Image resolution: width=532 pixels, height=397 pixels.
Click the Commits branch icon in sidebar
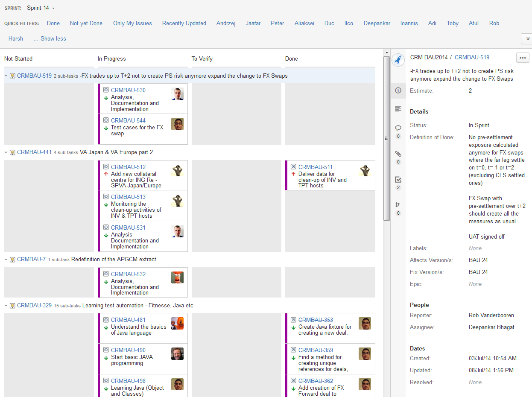click(x=398, y=205)
